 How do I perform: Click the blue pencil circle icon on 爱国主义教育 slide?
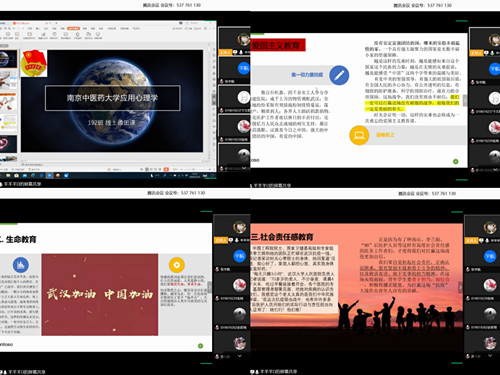[339, 75]
